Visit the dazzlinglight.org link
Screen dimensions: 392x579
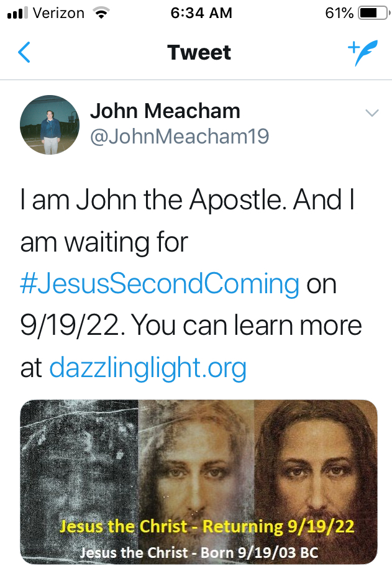[148, 368]
